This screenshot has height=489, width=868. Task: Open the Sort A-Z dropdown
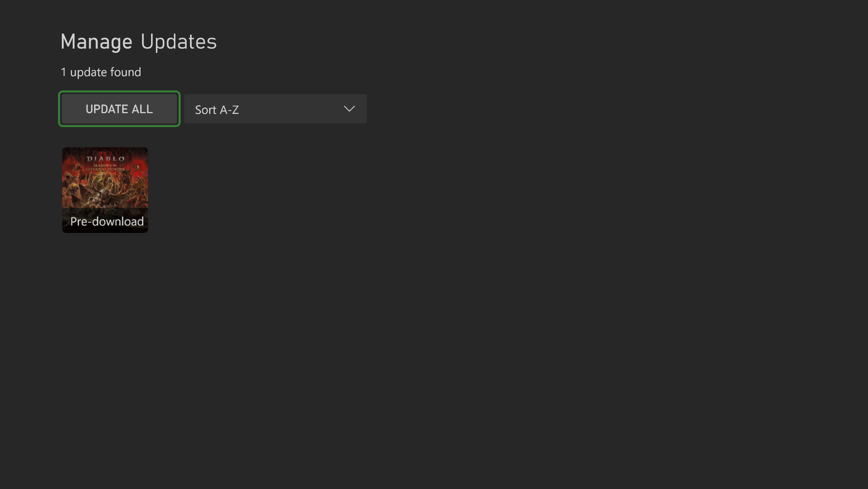pyautogui.click(x=275, y=109)
